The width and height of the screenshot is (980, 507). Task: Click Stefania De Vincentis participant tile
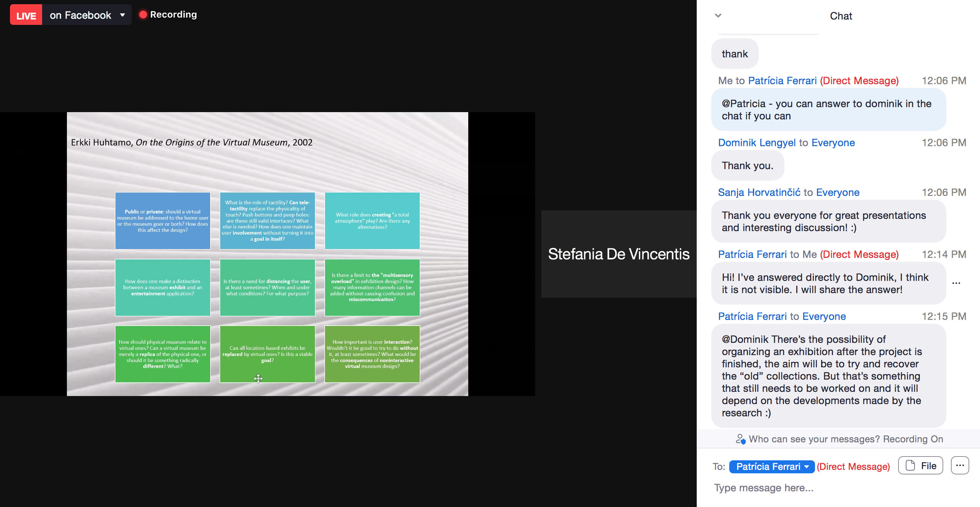(x=619, y=254)
